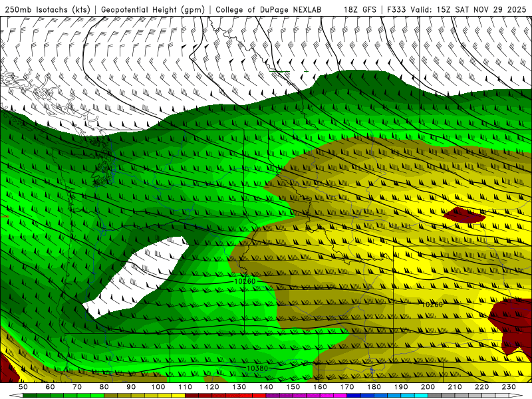Click the 190 value on the color scale
Image resolution: width=532 pixels, height=399 pixels.
point(401,387)
